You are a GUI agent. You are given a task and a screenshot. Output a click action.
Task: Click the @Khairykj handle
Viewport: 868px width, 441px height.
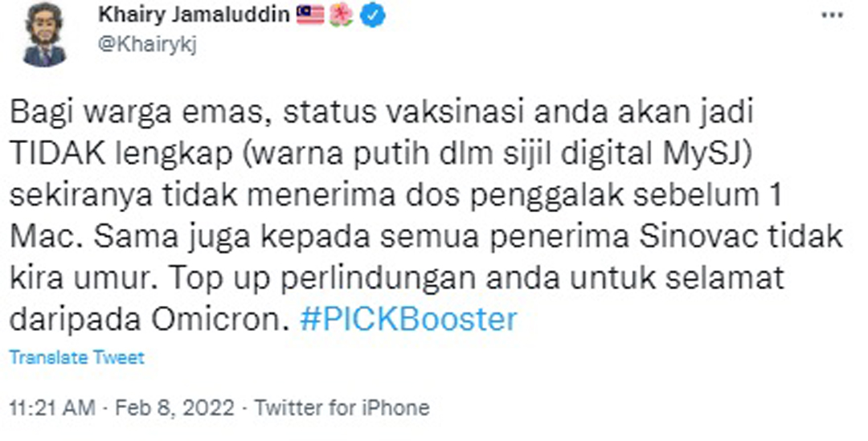click(147, 43)
